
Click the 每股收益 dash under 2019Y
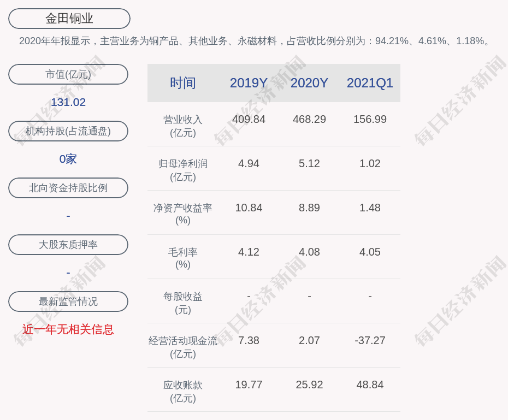[x=249, y=297]
